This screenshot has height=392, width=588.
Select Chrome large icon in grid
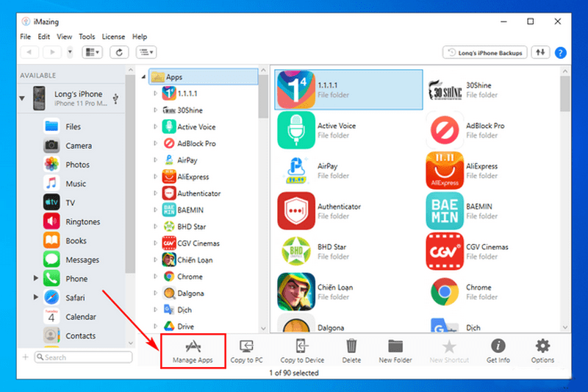445,291
